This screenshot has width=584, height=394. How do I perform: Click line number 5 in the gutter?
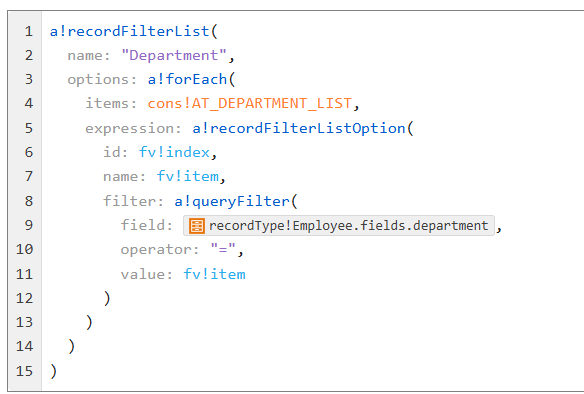point(29,128)
